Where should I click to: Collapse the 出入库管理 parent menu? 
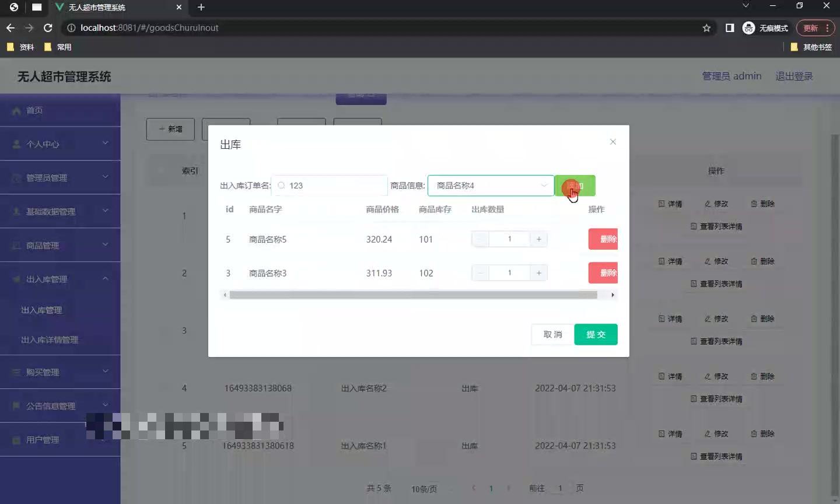click(60, 279)
